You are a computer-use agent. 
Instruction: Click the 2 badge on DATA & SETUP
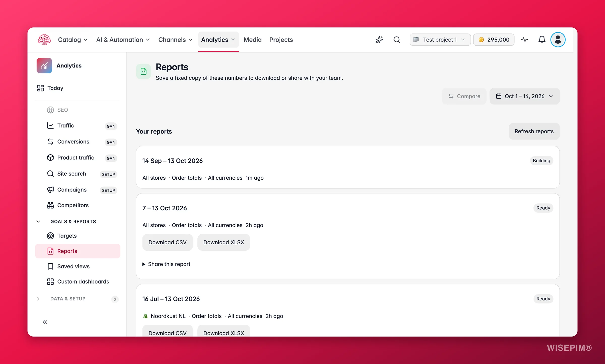(x=115, y=299)
